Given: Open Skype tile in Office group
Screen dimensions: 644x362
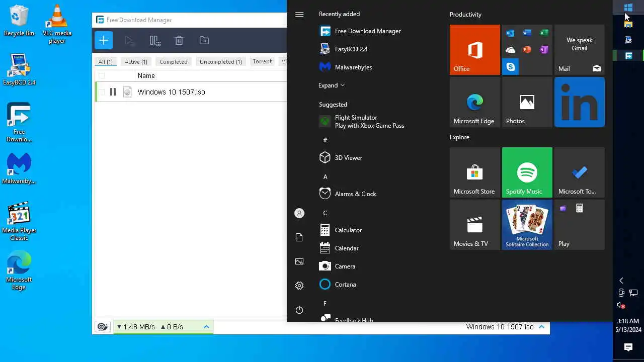Looking at the screenshot, I should pyautogui.click(x=511, y=66).
